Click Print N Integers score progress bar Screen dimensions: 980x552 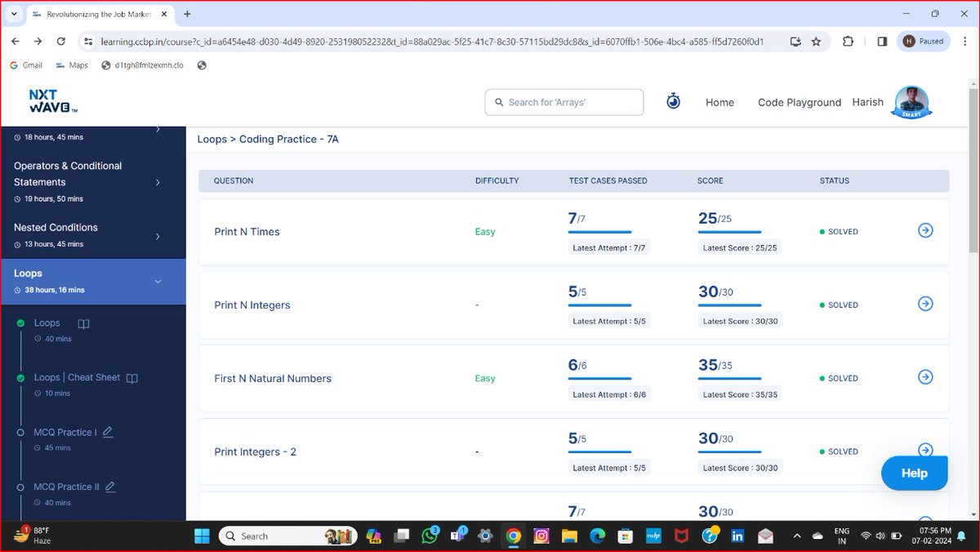click(729, 305)
